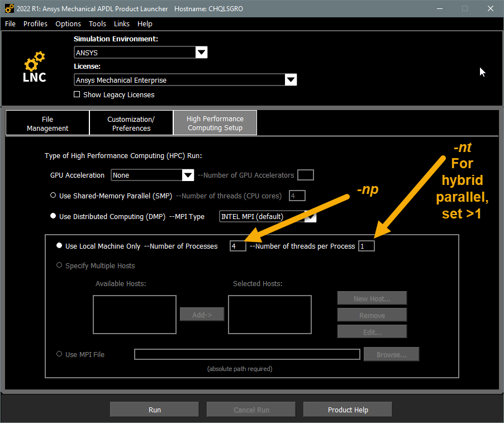Viewport: 504px width, 423px height.
Task: Open the Customization/Preferences tab
Action: tap(131, 122)
